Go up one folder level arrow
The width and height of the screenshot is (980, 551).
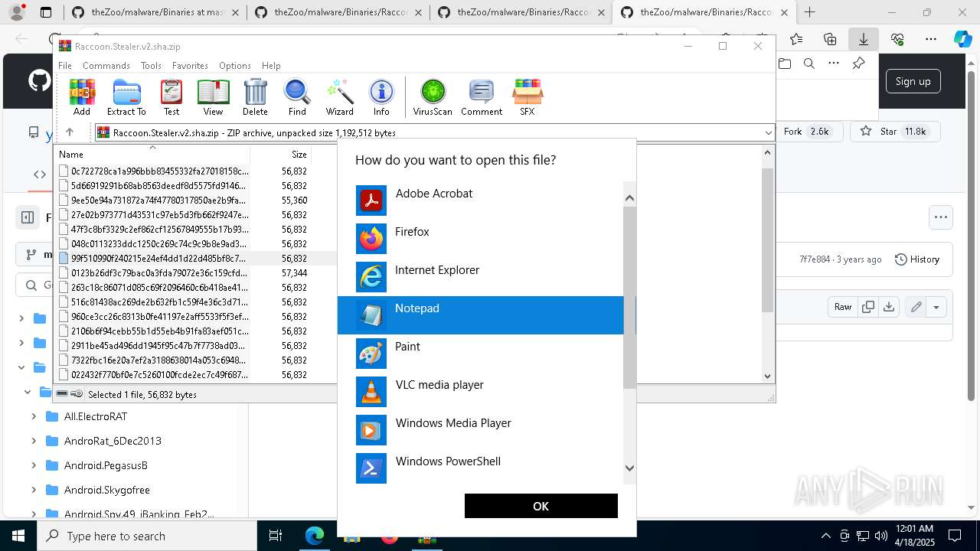point(70,132)
